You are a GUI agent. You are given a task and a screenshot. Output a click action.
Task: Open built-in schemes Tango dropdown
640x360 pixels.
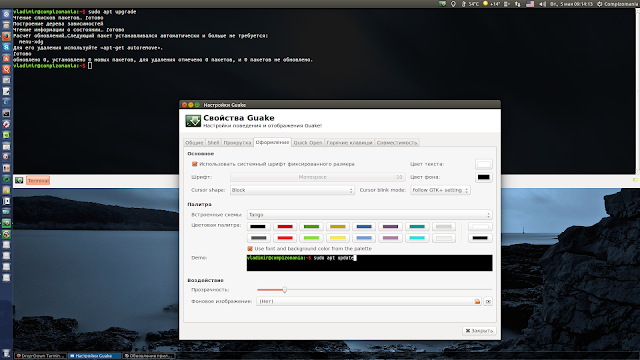click(369, 215)
